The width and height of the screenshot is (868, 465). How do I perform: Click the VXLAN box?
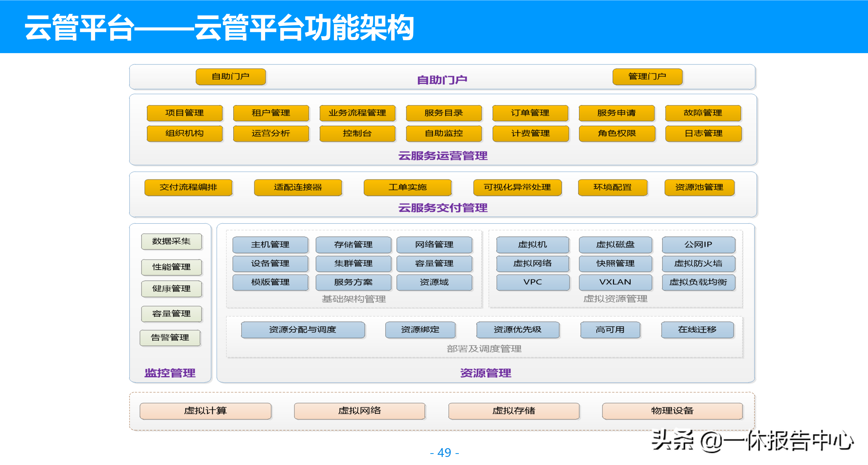point(615,282)
